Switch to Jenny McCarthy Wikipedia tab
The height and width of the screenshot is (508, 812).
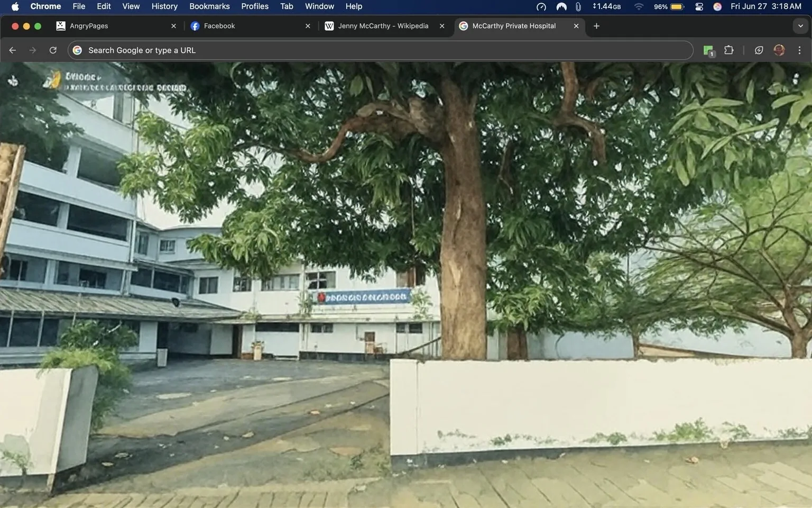pos(383,26)
